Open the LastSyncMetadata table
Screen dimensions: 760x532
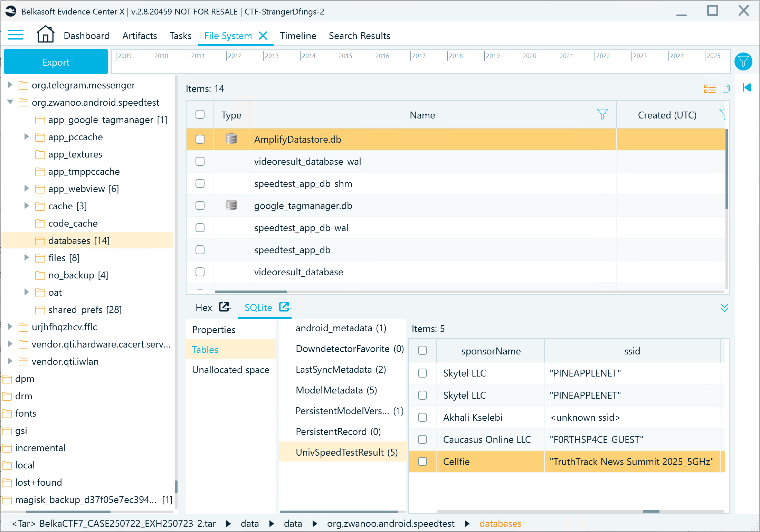(341, 370)
